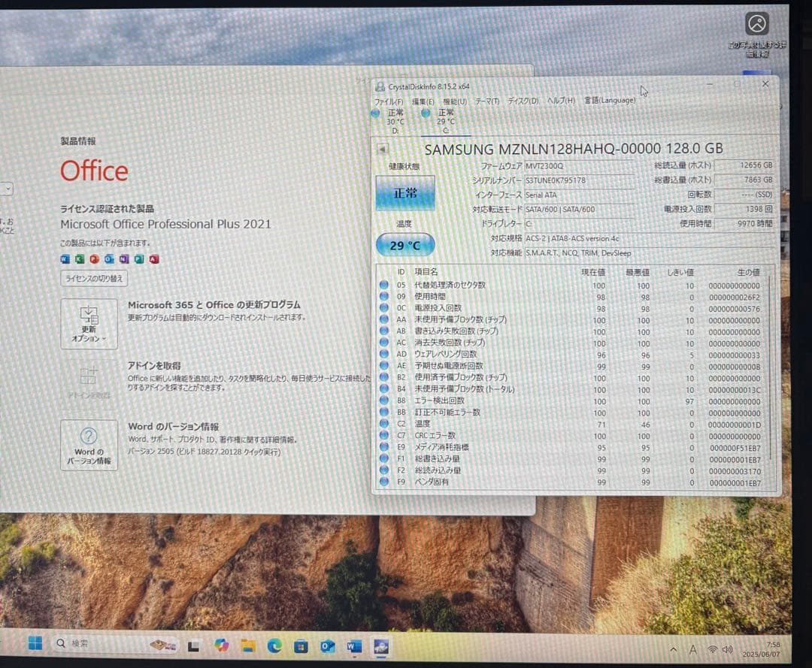Click the status dot next to CRC エラー数 row

click(383, 435)
